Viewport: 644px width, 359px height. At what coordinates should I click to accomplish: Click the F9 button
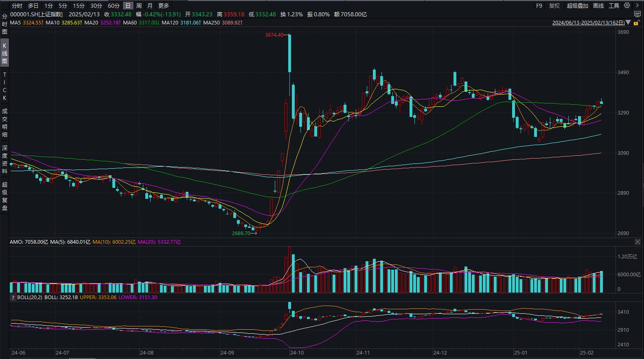click(x=539, y=6)
